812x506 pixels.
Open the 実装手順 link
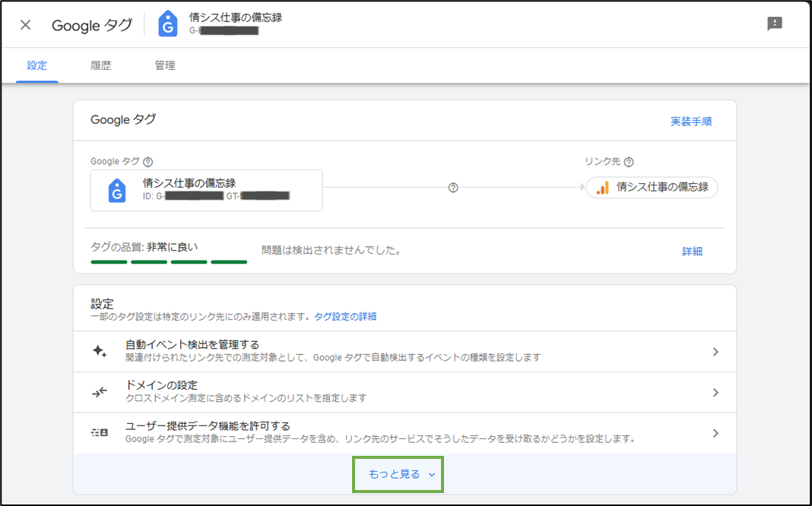(x=691, y=121)
